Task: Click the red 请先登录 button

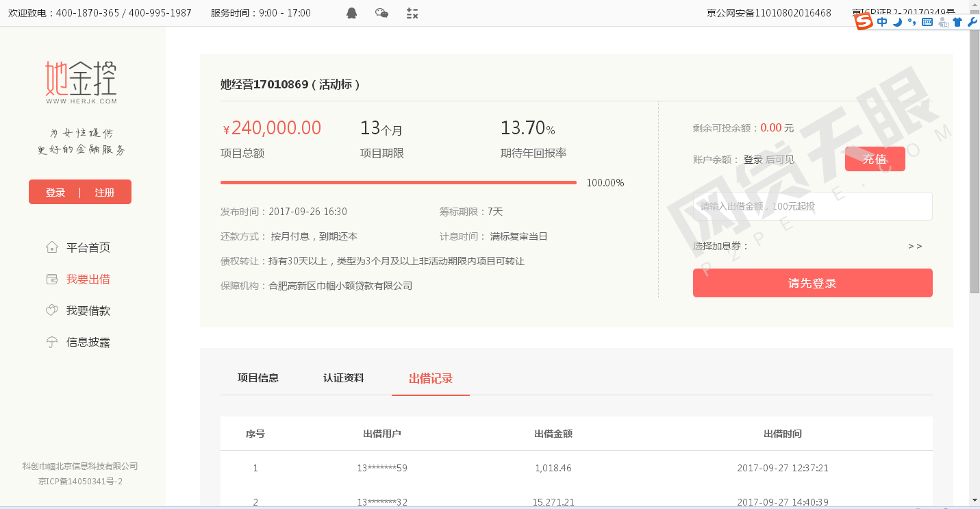Action: point(813,283)
